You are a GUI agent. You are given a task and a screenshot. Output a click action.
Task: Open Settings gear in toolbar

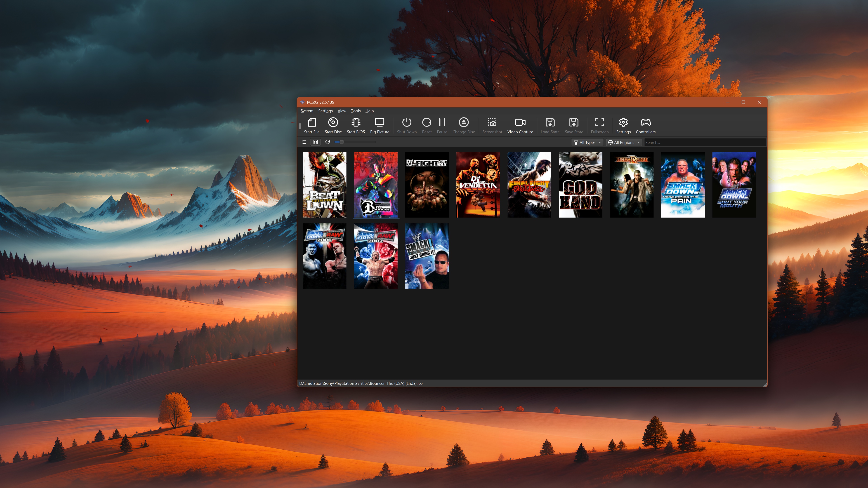623,126
